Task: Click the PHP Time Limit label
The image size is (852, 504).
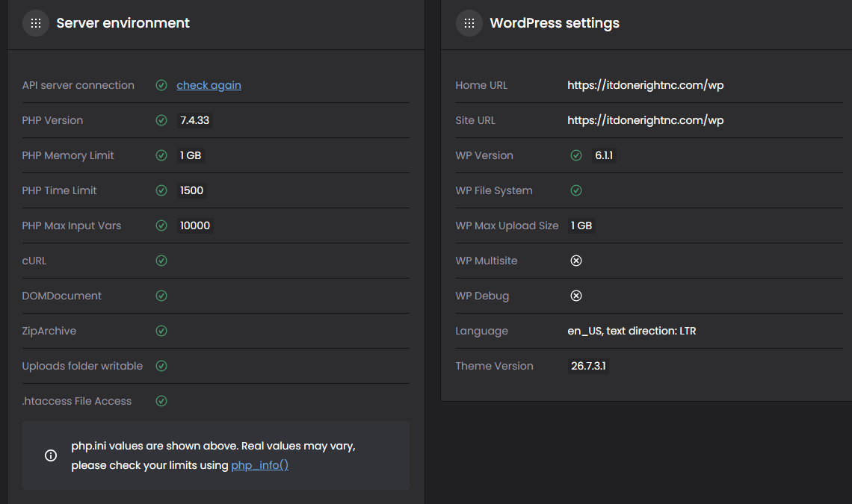Action: pyautogui.click(x=59, y=190)
